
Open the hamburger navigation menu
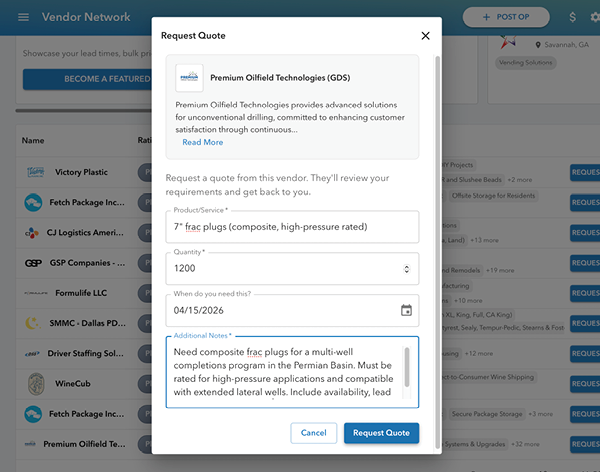coord(23,17)
